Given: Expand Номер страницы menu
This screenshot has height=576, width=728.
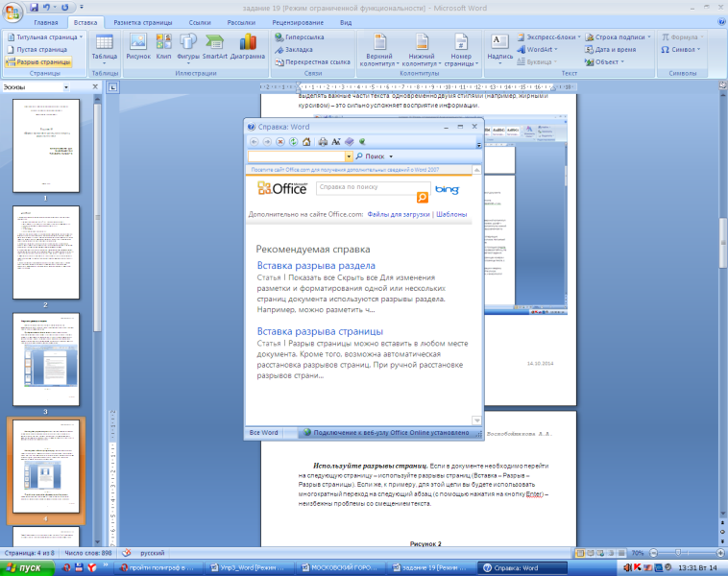Looking at the screenshot, I should pos(461,49).
